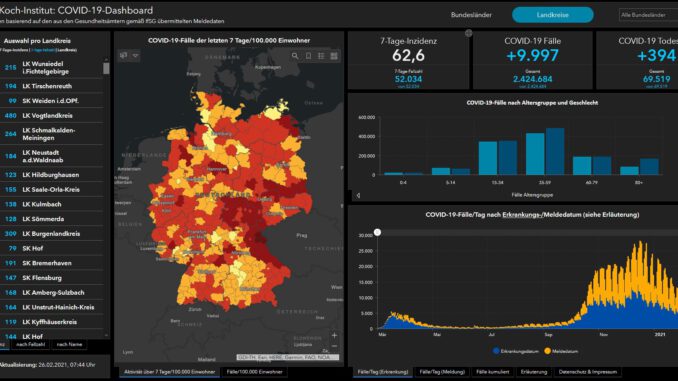The height and width of the screenshot is (381, 678).
Task: Expand the selection tool dropdown arrow
Action: point(135,56)
